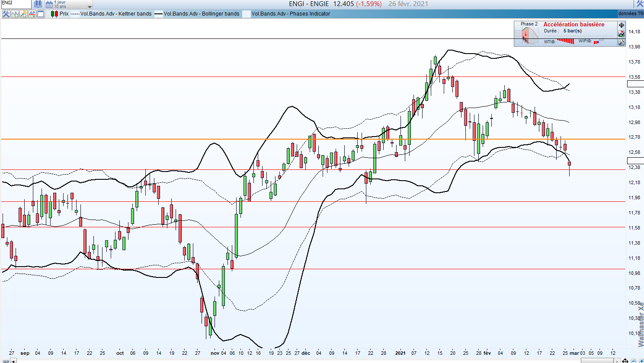
Task: Click the price change '(-1,59%)' text
Action: tap(369, 4)
